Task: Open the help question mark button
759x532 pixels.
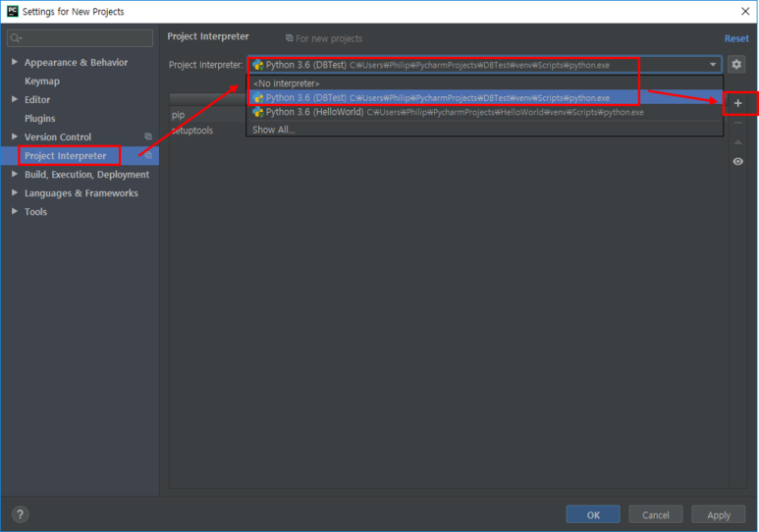Action: tap(20, 514)
